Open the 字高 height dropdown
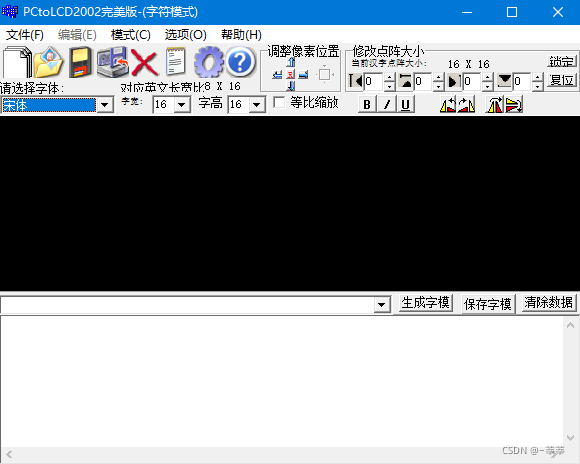The image size is (580, 464). tap(257, 105)
